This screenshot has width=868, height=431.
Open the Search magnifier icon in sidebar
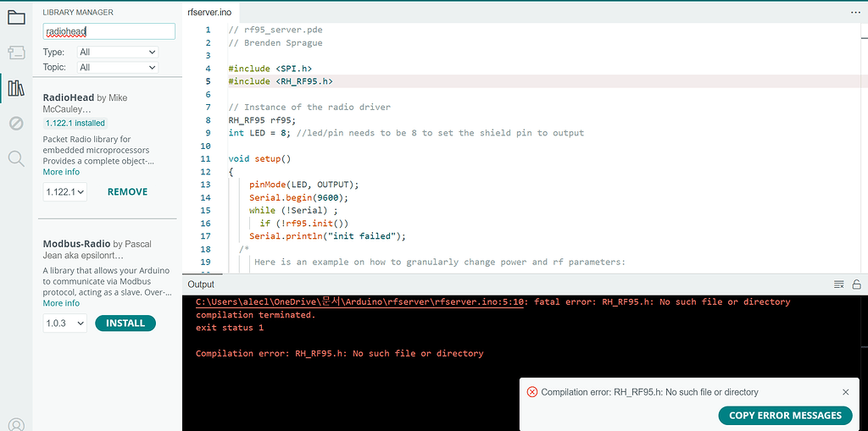click(x=16, y=159)
